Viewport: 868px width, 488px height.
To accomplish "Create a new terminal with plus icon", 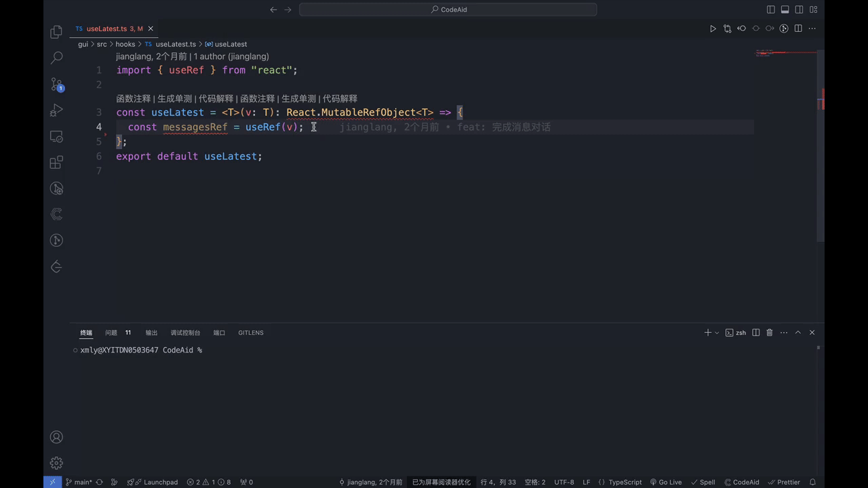I will pyautogui.click(x=707, y=333).
